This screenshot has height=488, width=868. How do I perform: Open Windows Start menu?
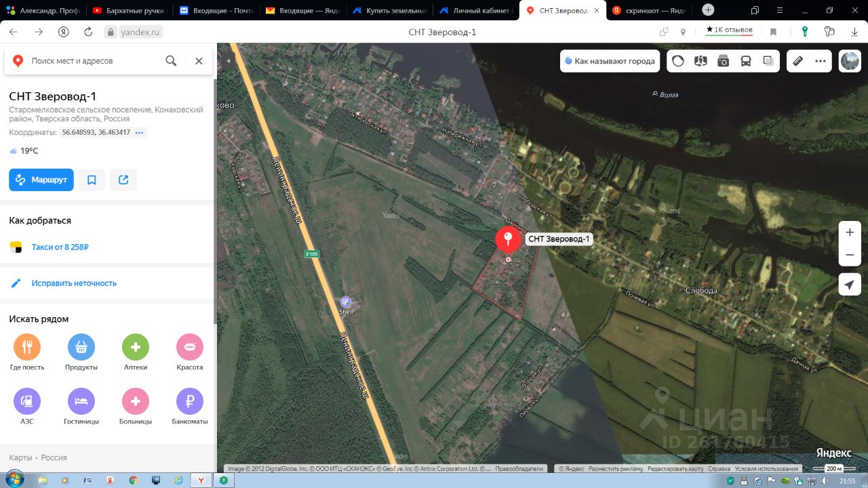pyautogui.click(x=14, y=479)
